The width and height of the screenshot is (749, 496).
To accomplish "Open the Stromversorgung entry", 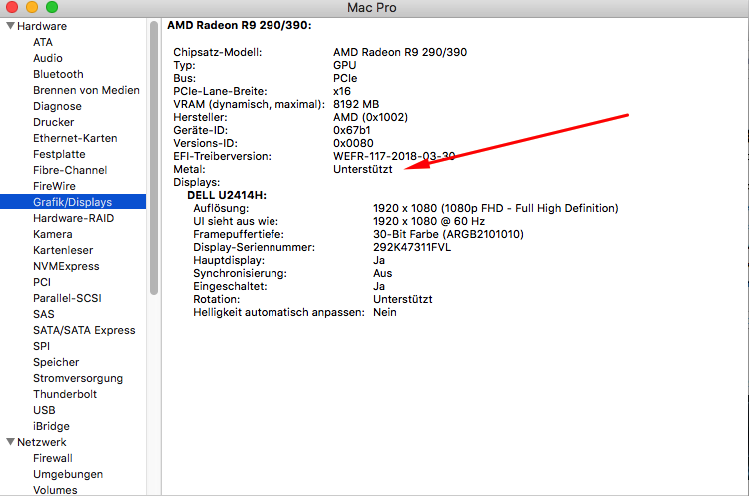I will click(78, 378).
